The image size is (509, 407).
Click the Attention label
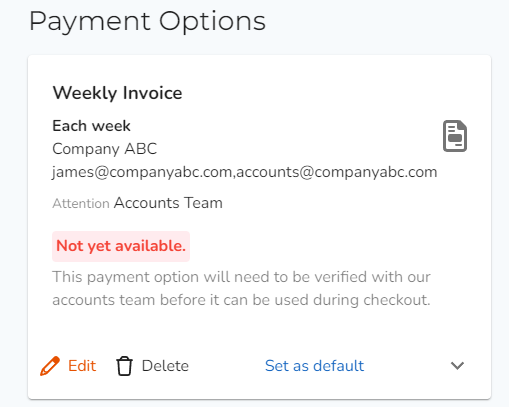(x=81, y=203)
